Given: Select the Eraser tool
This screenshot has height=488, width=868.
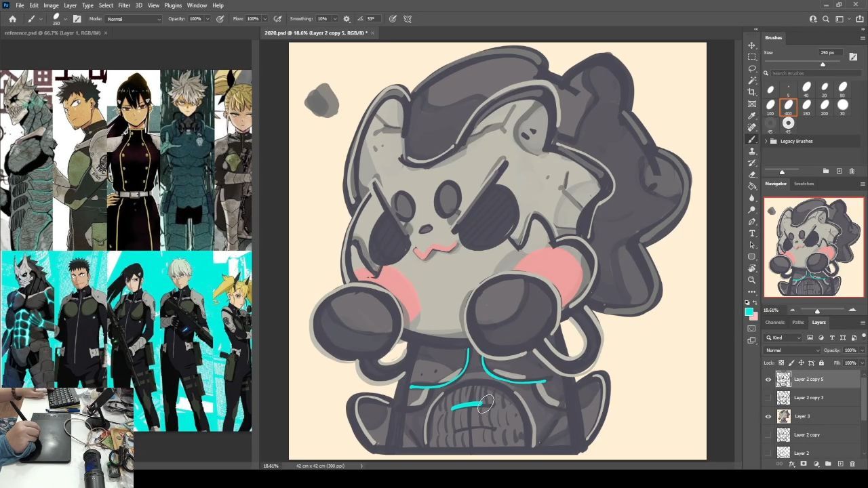Looking at the screenshot, I should 752,174.
